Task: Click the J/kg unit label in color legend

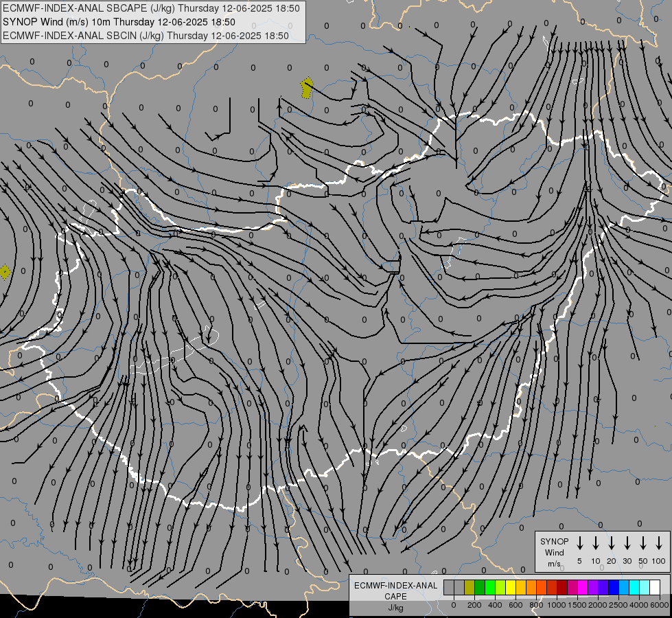Action: coord(395,608)
